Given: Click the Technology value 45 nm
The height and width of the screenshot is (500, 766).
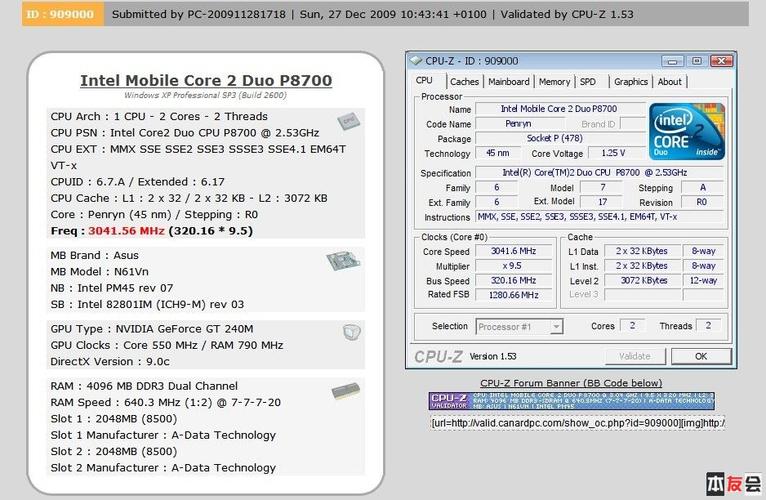Looking at the screenshot, I should (x=497, y=153).
